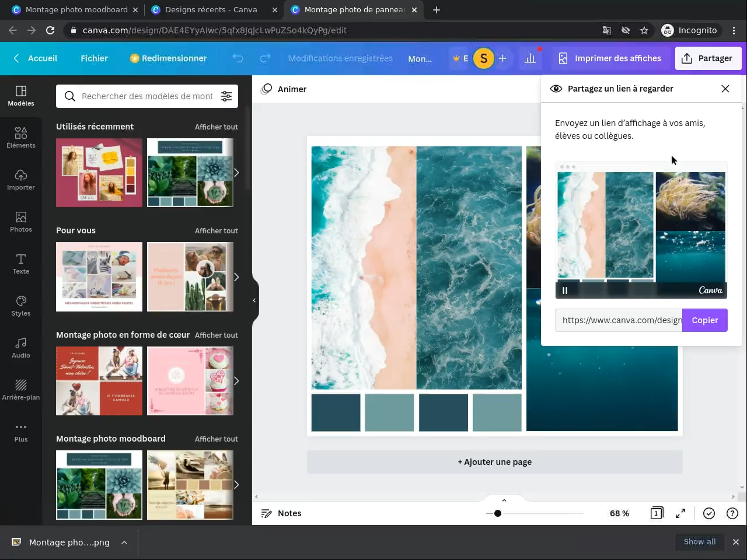
Task: Open the Notes panel
Action: click(x=281, y=513)
